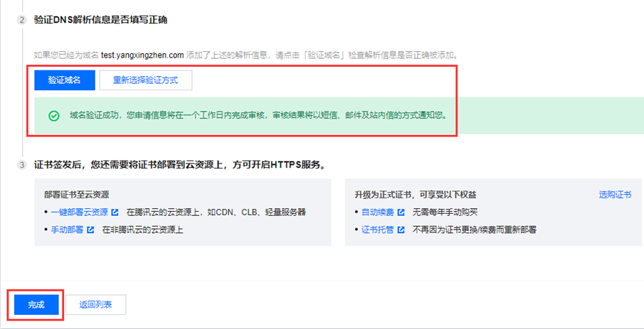Viewport: 644px width, 329px height.
Task: Click the 选购证书 link
Action: [x=615, y=195]
